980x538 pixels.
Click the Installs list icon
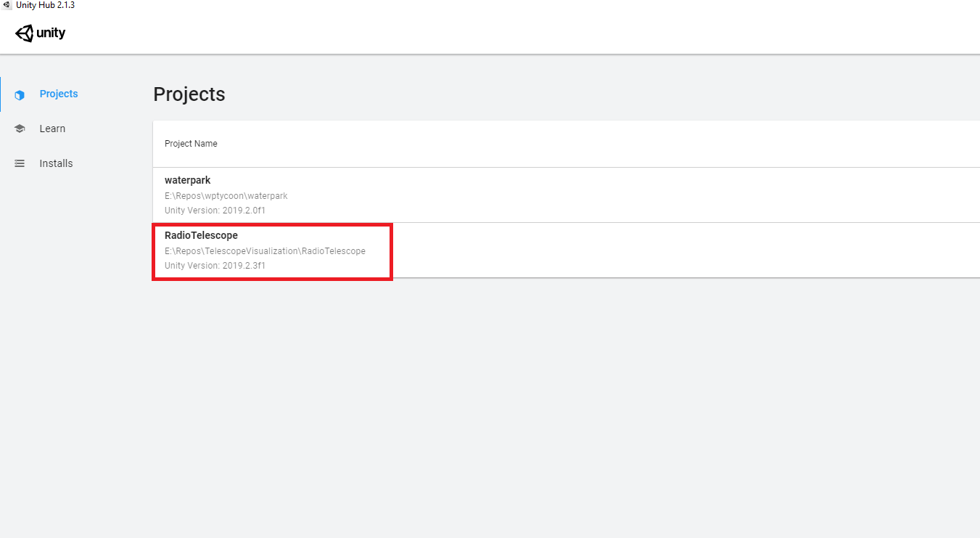point(20,163)
